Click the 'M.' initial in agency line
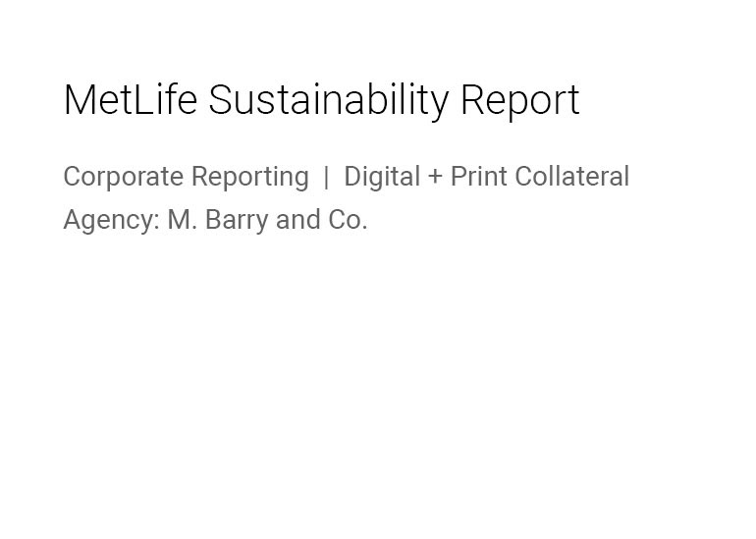 click(183, 220)
